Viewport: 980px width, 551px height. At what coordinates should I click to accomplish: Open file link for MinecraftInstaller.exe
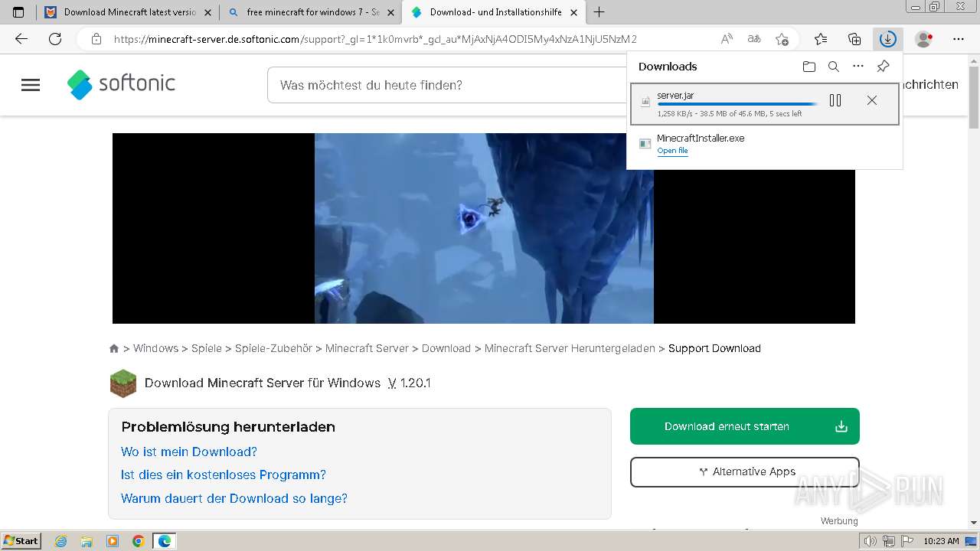(672, 151)
